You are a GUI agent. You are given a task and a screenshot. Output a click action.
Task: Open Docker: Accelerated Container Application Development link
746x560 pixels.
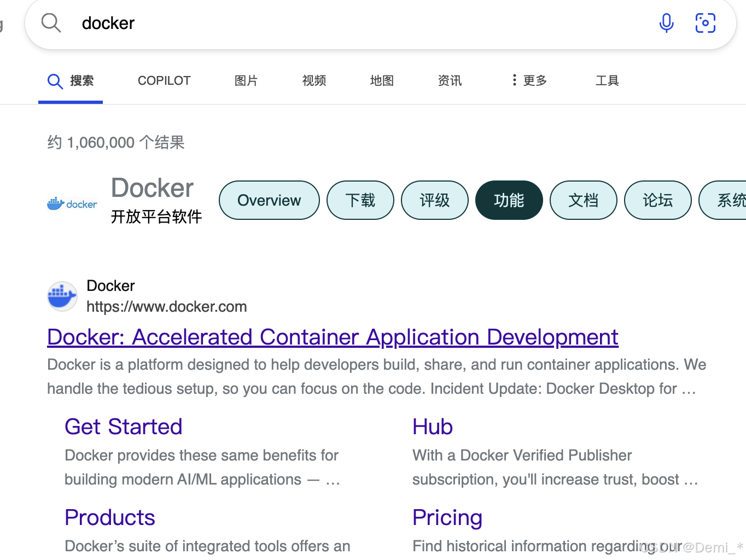(x=333, y=337)
